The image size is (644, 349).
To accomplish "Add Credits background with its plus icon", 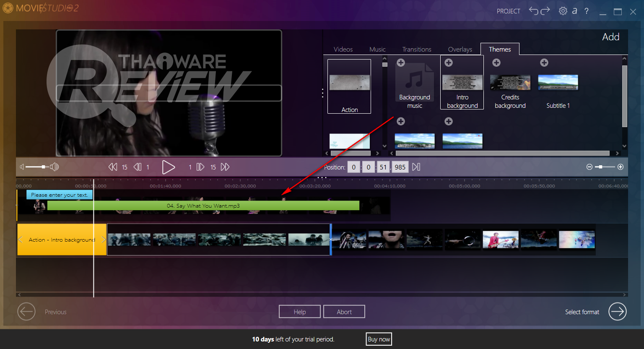I will 496,63.
